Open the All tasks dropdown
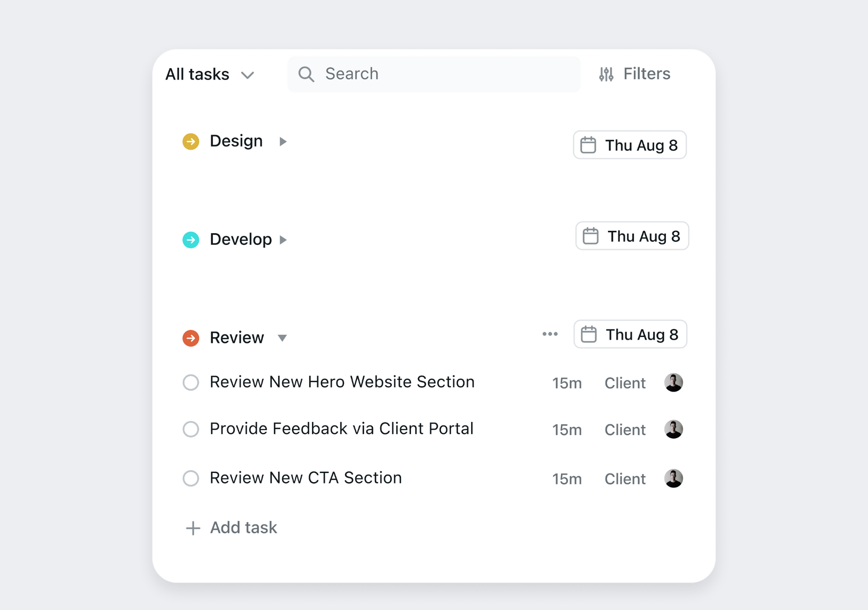Screen dimensions: 868x610 click(210, 74)
